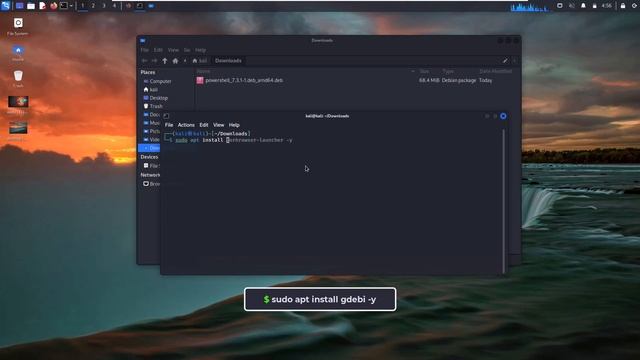
Task: Go to home folder via the toolbar house icon
Action: click(175, 60)
